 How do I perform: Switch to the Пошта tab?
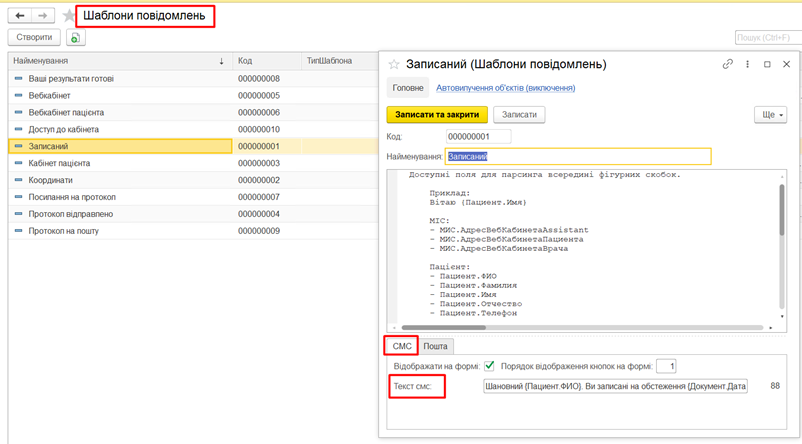[x=435, y=346]
